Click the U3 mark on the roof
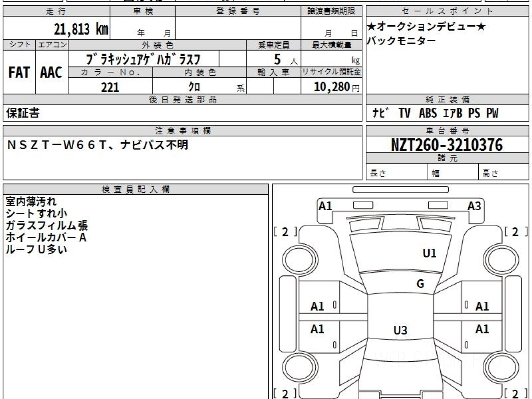The image size is (532, 399). (400, 330)
